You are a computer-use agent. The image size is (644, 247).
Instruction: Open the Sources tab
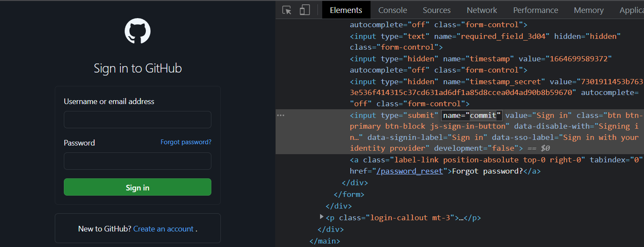point(437,10)
